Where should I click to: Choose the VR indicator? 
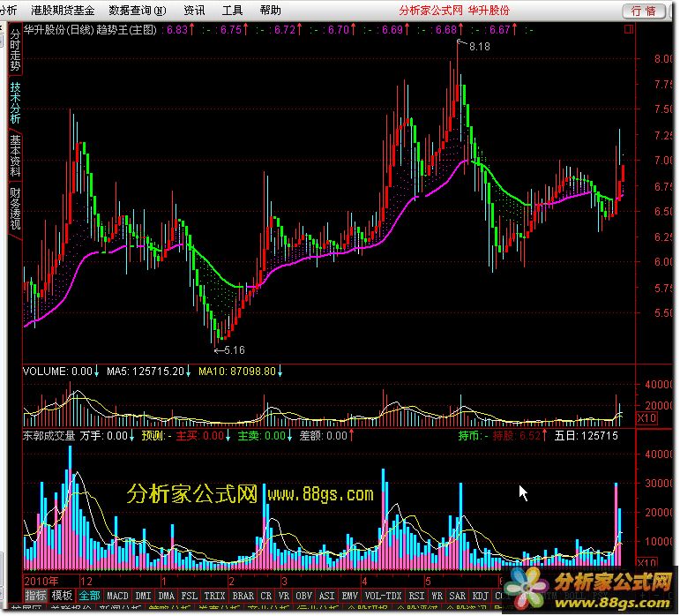(x=284, y=596)
